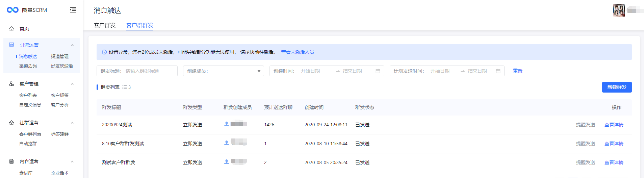Collapse the 社群运营 menu section
Viewport: 644px width, 178px height.
pos(72,123)
